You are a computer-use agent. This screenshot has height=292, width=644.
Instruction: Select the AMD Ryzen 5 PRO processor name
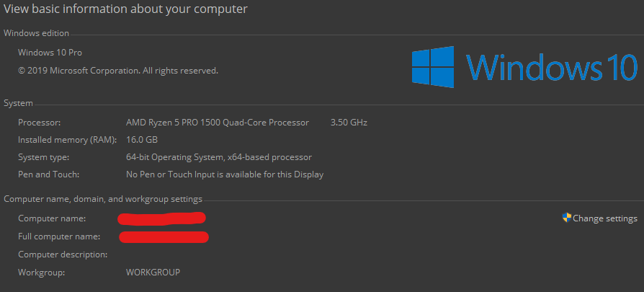[x=218, y=123]
